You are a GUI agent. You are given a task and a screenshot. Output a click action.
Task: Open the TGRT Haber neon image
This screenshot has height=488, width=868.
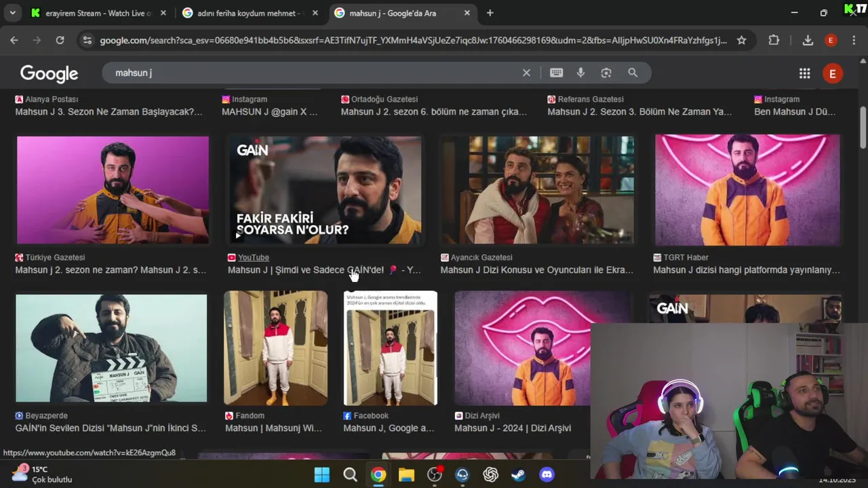(747, 190)
